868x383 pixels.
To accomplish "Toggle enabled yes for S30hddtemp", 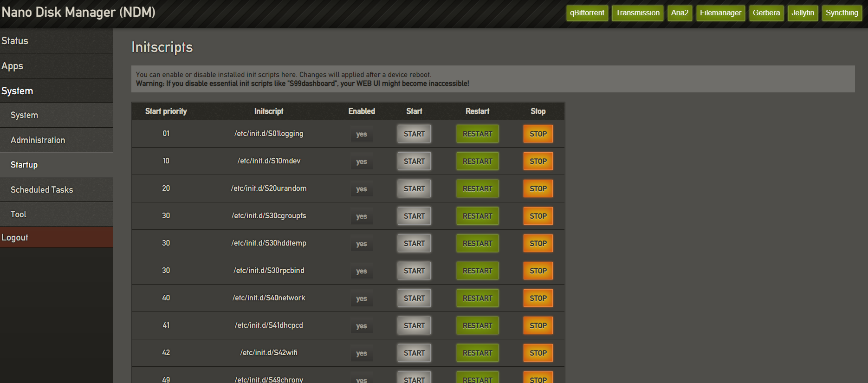I will click(x=362, y=244).
